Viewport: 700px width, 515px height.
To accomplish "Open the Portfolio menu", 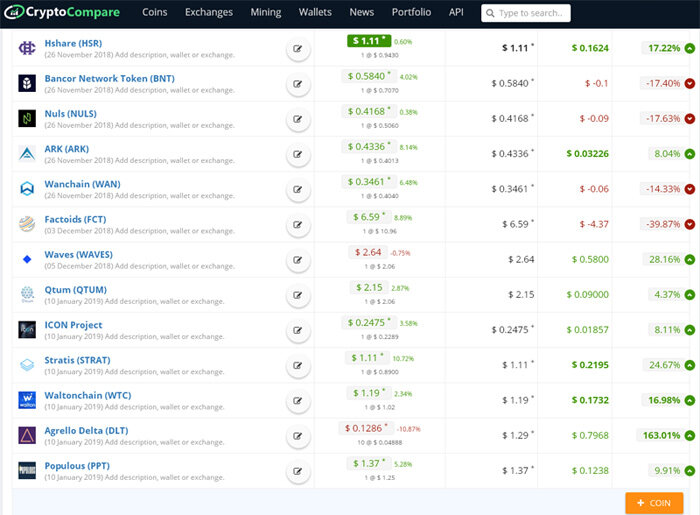I will coord(411,12).
